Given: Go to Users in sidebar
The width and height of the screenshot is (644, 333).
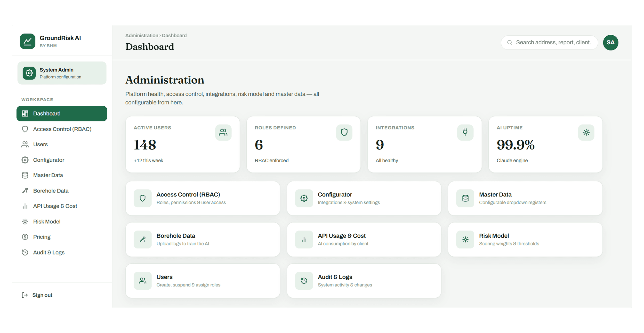Looking at the screenshot, I should click(62, 144).
